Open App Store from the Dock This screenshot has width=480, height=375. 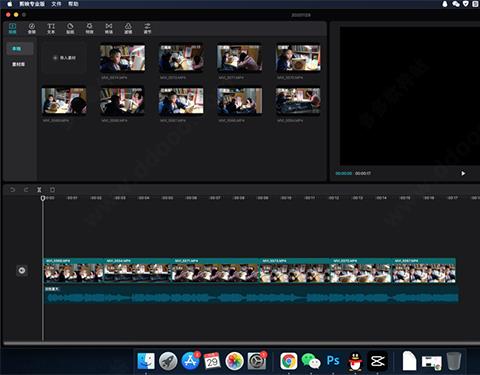click(190, 361)
